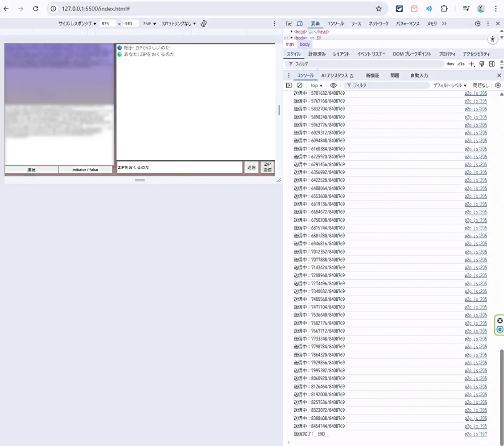Image resolution: width=504 pixels, height=446 pixels.
Task: Click new style rule plus icon
Action: 472,64
